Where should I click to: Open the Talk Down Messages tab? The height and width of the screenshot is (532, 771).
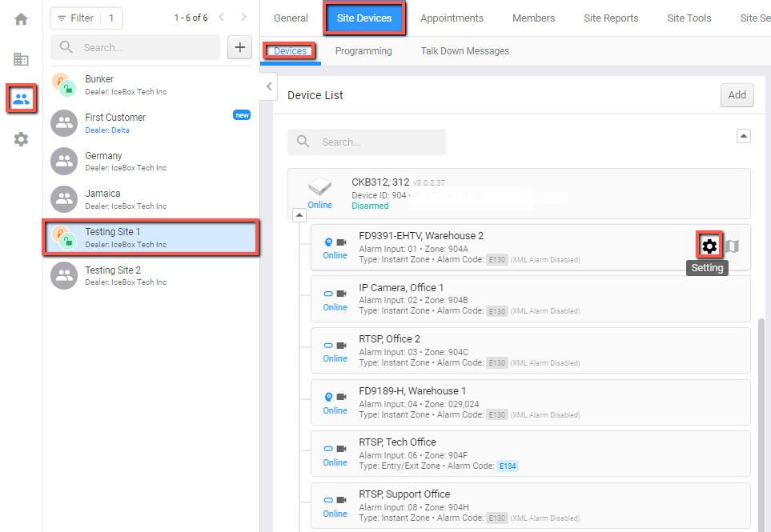464,51
